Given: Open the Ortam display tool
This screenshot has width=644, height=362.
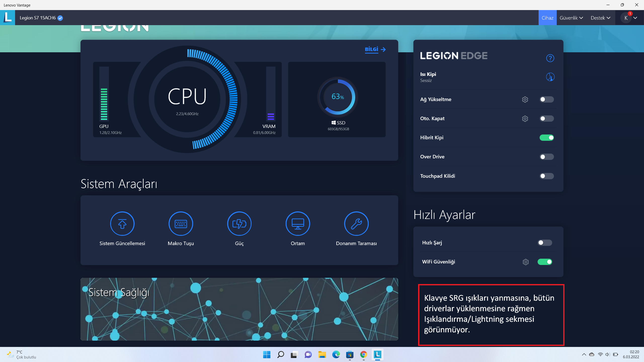Looking at the screenshot, I should 298,229.
